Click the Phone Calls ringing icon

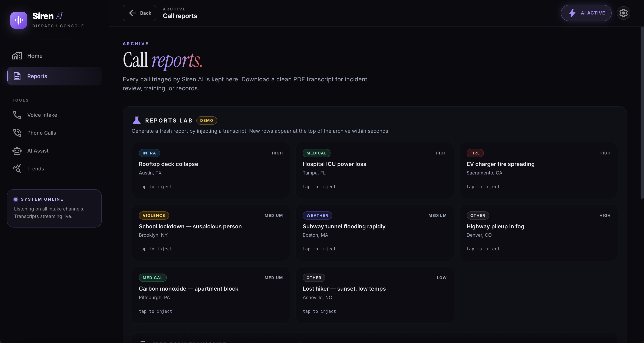[17, 133]
